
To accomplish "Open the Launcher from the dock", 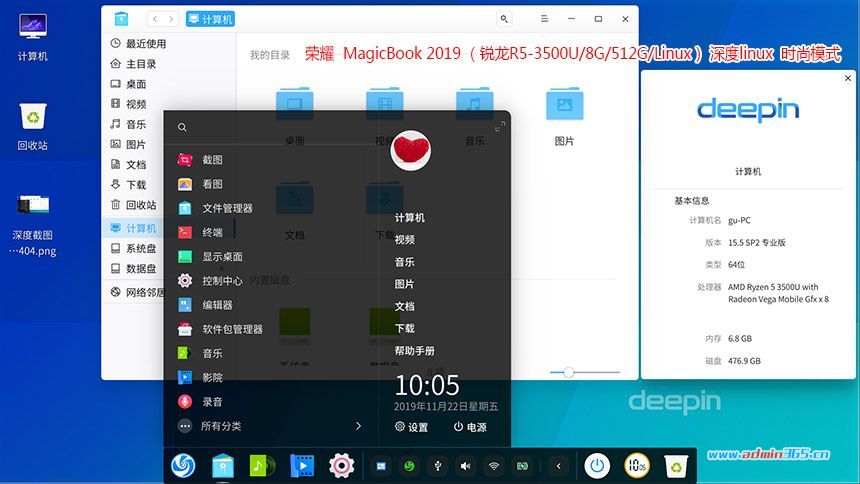I will pos(183,466).
